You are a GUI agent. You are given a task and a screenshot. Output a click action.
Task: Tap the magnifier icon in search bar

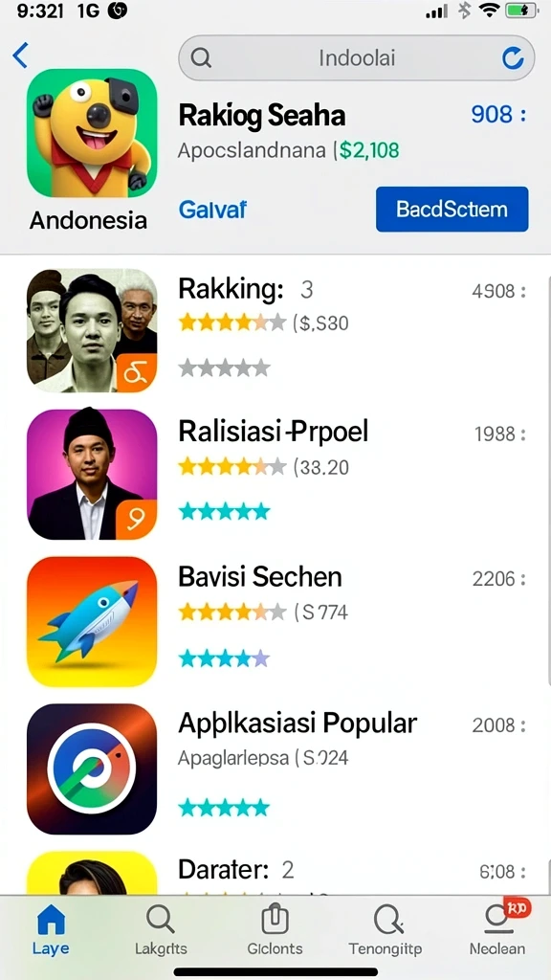[x=201, y=58]
